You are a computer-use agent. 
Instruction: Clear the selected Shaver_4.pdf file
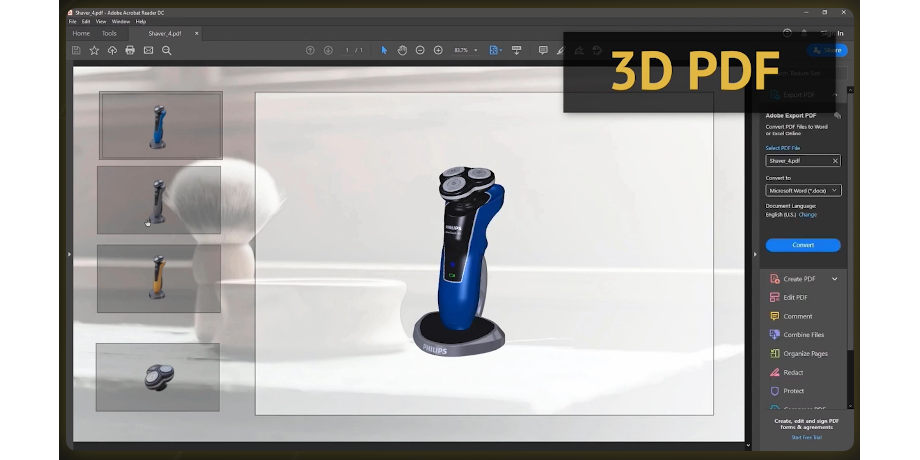835,161
